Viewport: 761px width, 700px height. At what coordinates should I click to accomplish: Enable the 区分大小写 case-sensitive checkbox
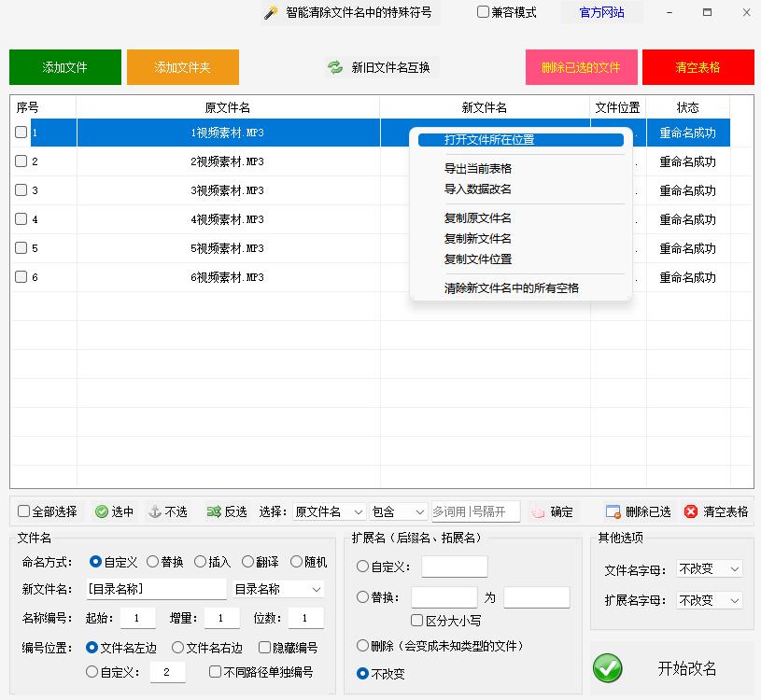pos(416,620)
